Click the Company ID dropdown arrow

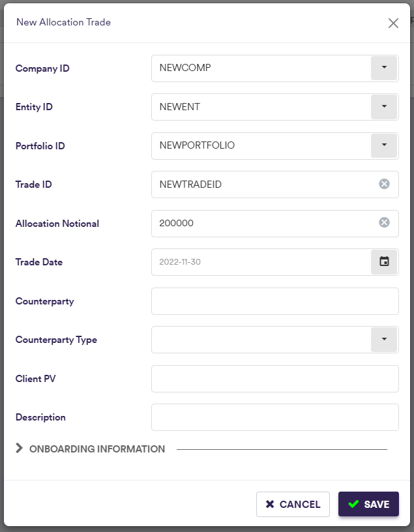point(384,68)
